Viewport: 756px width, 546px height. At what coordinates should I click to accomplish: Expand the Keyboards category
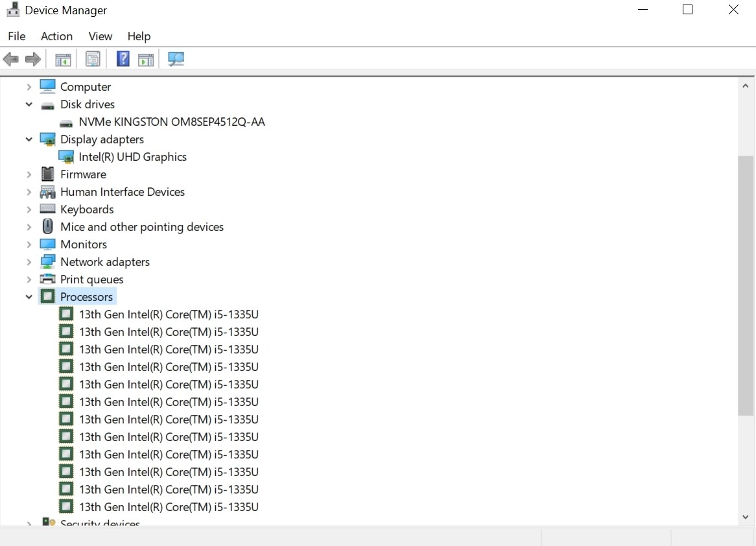(29, 209)
